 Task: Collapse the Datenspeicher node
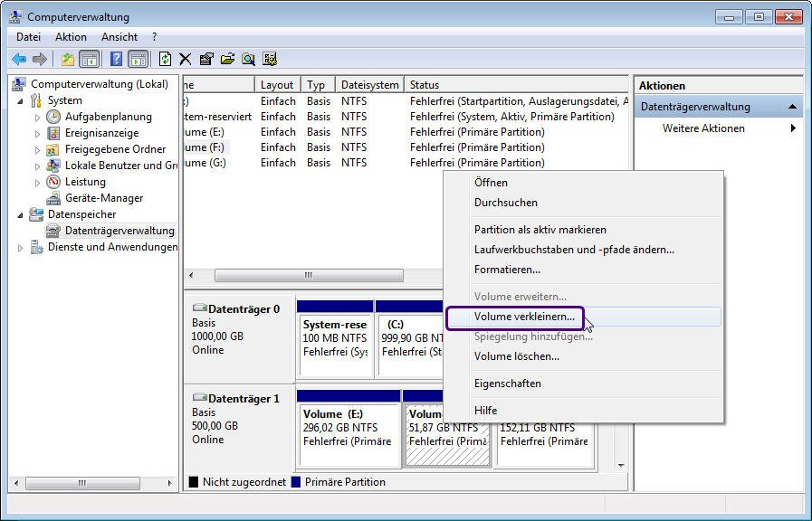(20, 215)
